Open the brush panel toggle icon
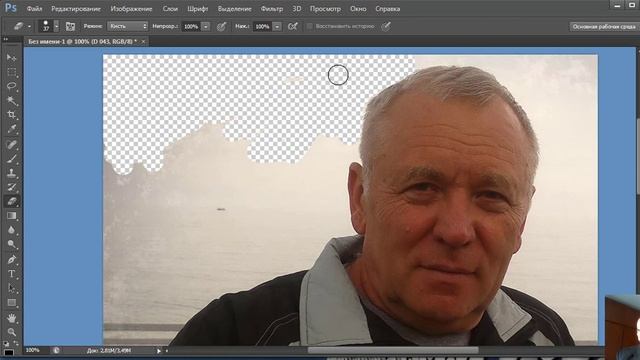Viewport: 640px width, 360px height. click(x=70, y=27)
